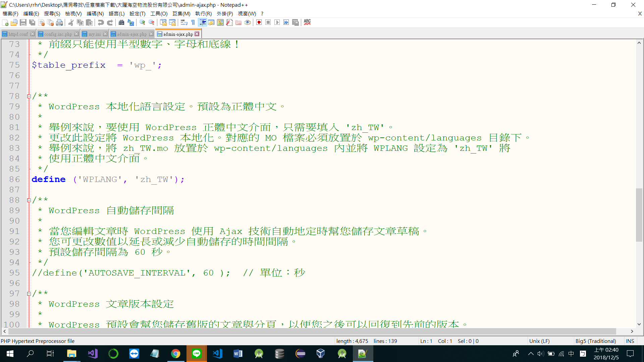Open the Windows Start menu

tap(10, 354)
